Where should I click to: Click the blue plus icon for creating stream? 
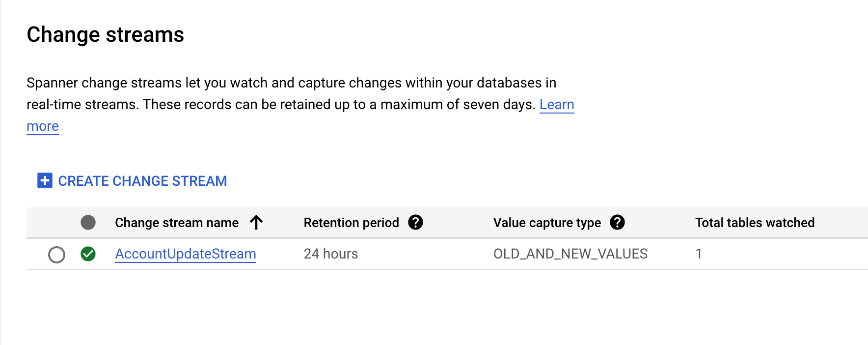pyautogui.click(x=45, y=181)
